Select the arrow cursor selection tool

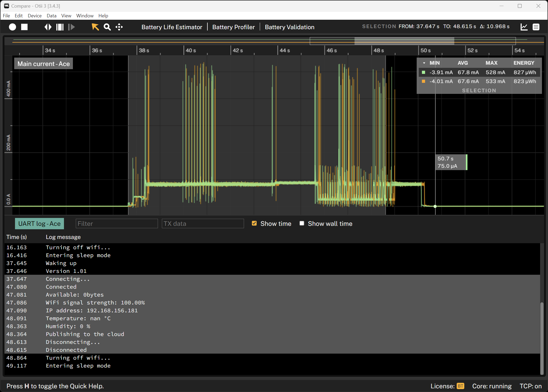95,27
